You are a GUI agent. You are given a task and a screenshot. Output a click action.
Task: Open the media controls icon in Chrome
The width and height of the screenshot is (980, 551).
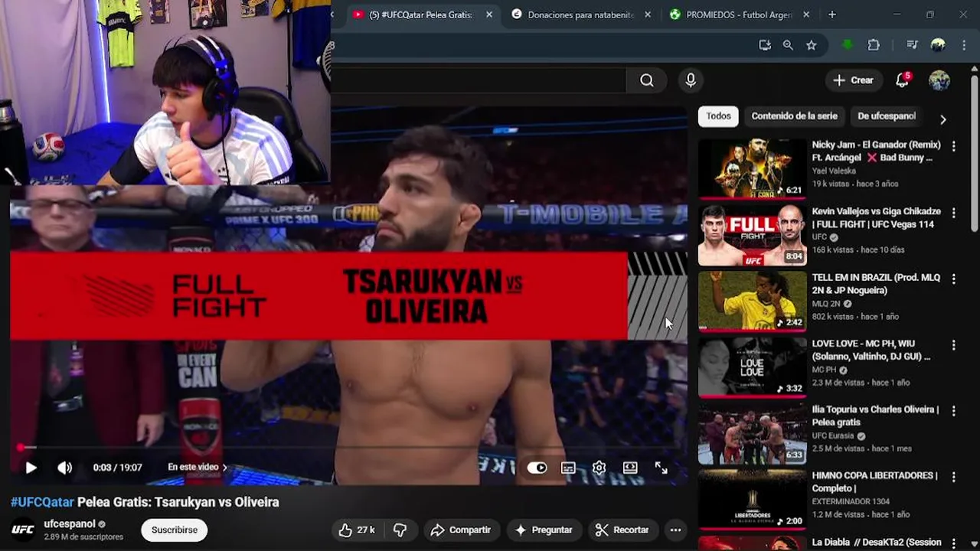[912, 45]
